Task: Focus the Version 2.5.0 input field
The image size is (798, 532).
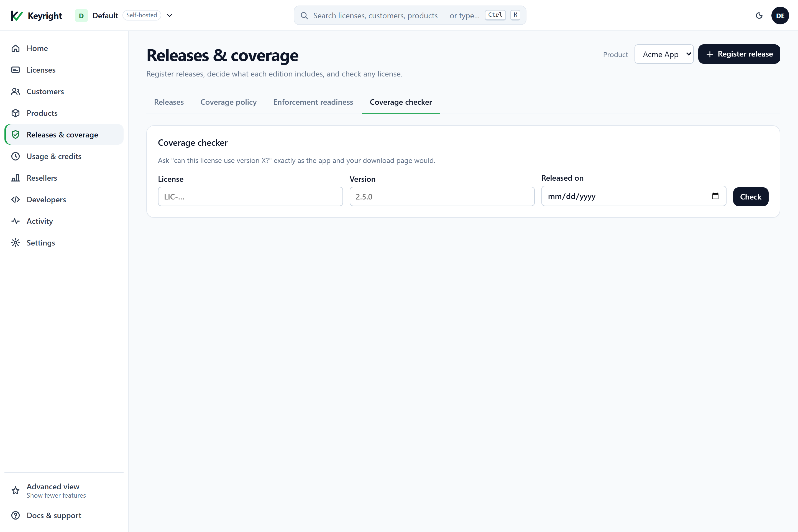Action: pos(442,197)
